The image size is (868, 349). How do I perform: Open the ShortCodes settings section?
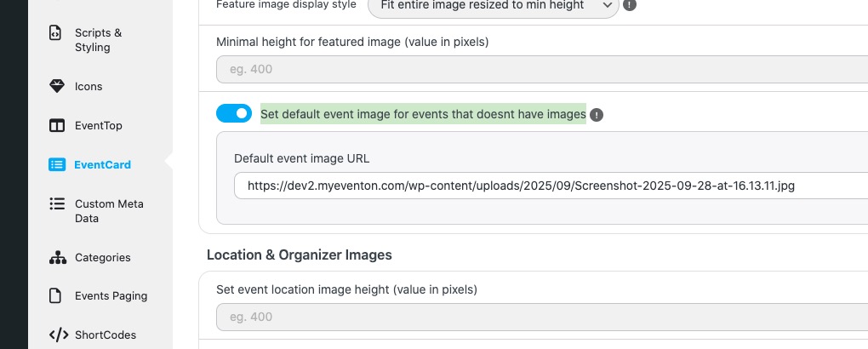pos(106,335)
